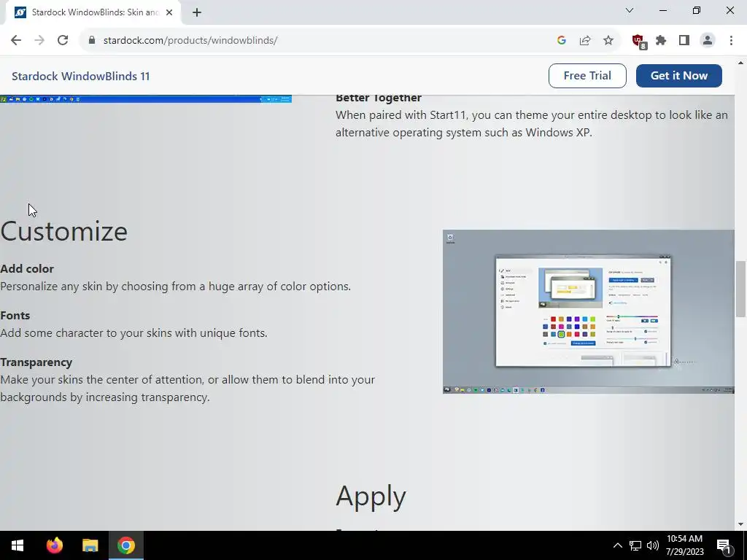Click scrollbar down arrow
This screenshot has height=560, width=747.
740,524
